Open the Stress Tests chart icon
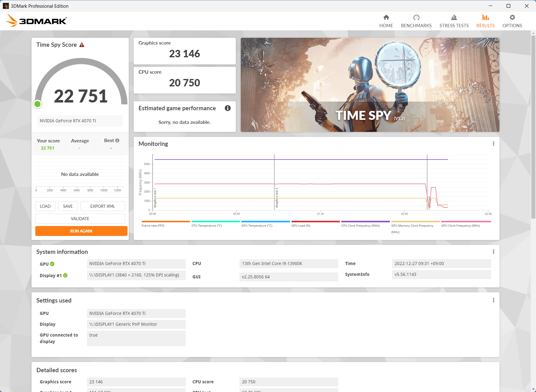536x392 pixels. 454,17
